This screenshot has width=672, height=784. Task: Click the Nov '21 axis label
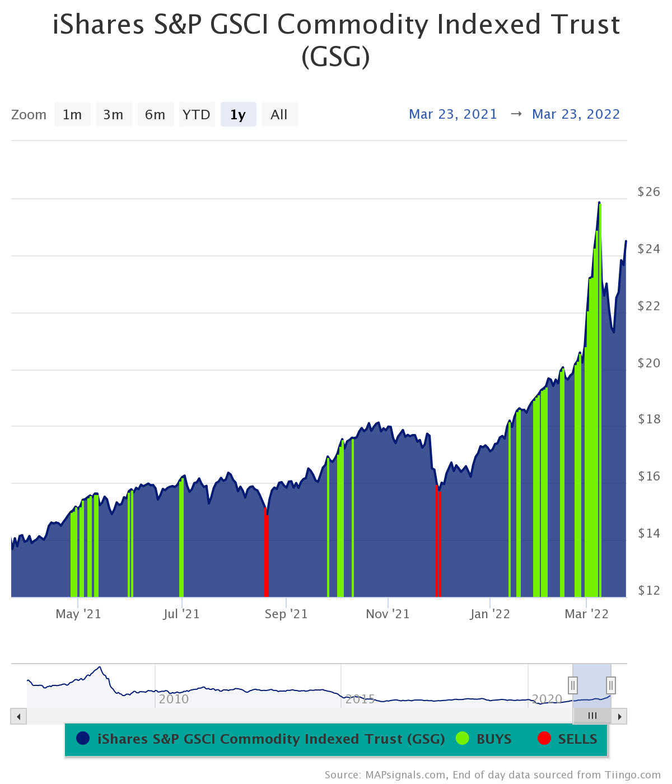388,614
